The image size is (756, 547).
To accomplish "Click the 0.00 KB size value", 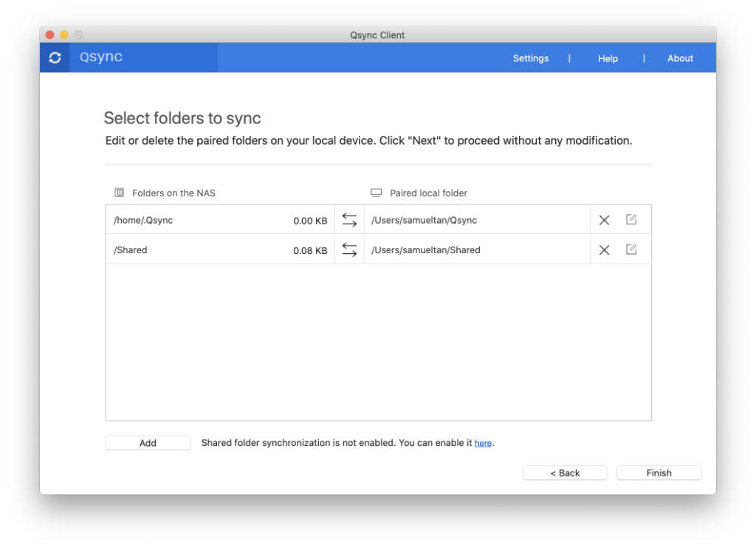I will pyautogui.click(x=310, y=221).
